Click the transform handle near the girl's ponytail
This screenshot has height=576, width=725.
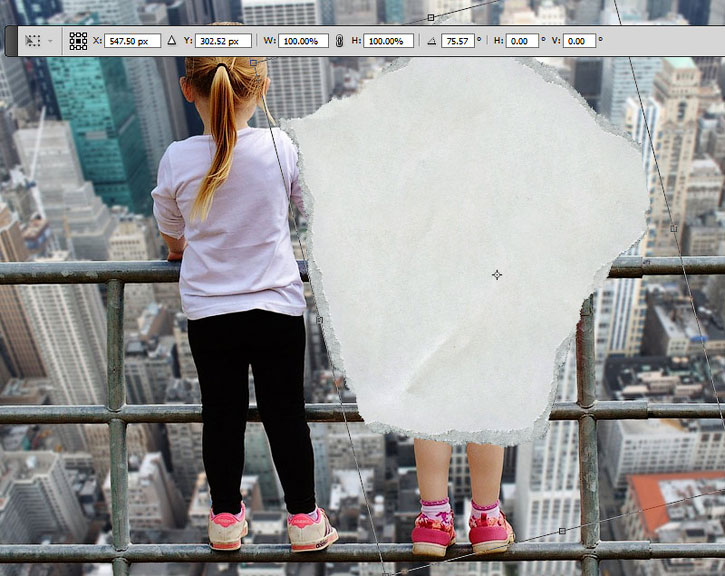pyautogui.click(x=253, y=62)
